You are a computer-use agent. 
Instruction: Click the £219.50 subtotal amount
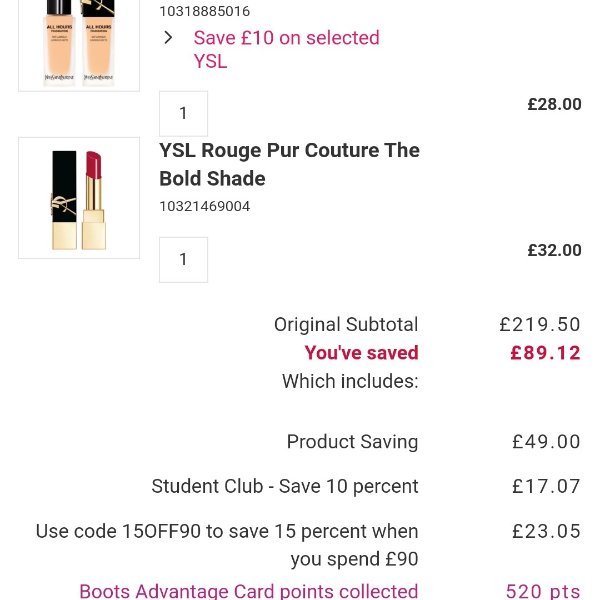click(540, 324)
